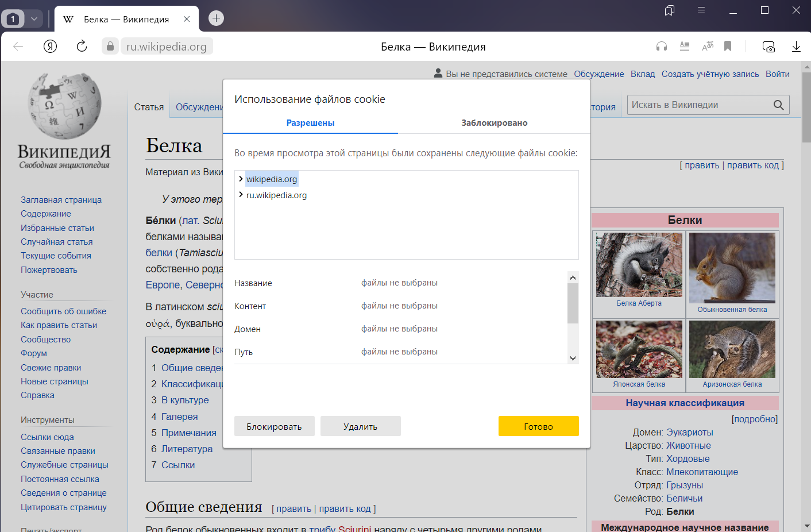The width and height of the screenshot is (811, 532).
Task: Reload the page with the refresh icon
Action: point(82,47)
